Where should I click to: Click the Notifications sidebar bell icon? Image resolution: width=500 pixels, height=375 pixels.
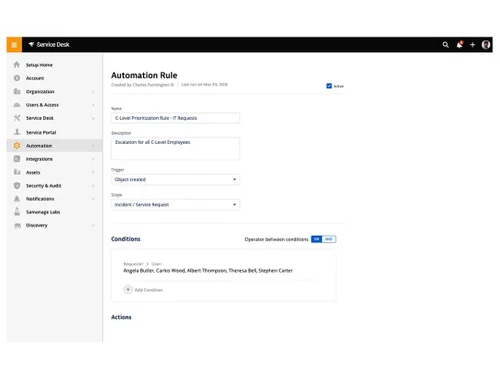(17, 199)
